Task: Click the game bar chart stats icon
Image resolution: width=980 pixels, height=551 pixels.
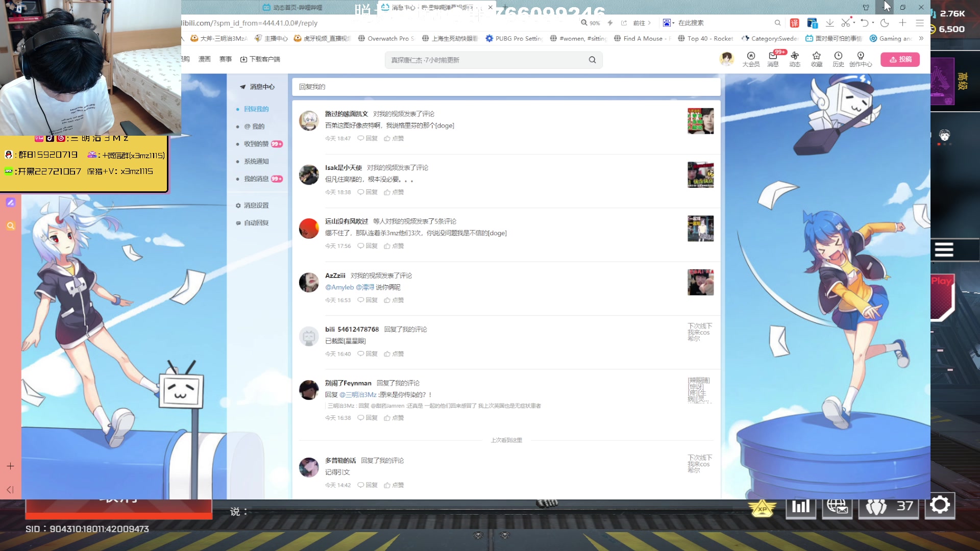Action: point(800,506)
